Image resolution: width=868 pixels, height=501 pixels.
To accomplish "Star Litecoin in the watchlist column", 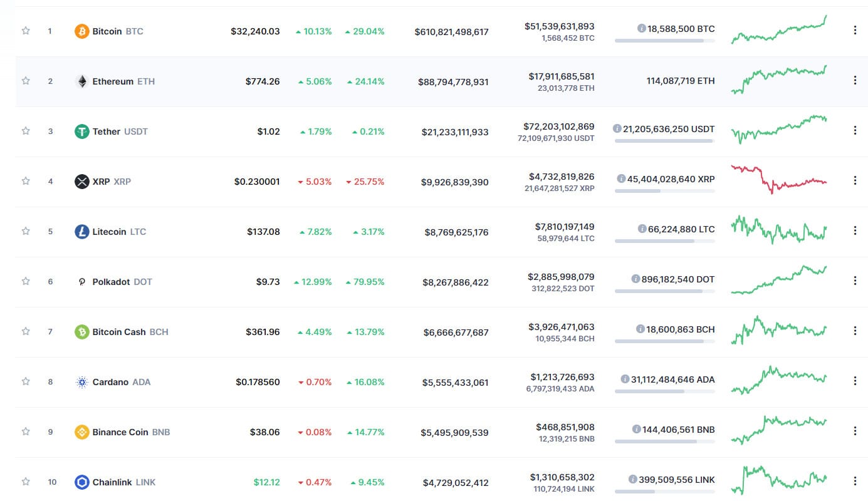I will click(x=26, y=231).
